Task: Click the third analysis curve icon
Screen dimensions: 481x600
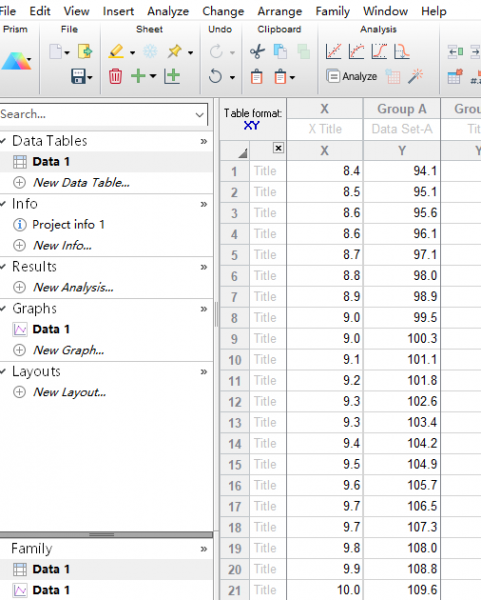Action: [x=379, y=51]
